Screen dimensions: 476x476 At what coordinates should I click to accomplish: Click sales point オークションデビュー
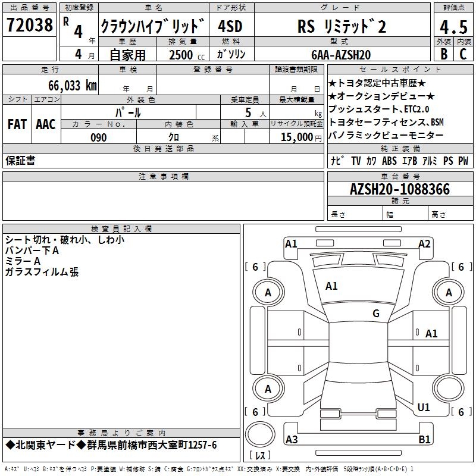point(381,96)
